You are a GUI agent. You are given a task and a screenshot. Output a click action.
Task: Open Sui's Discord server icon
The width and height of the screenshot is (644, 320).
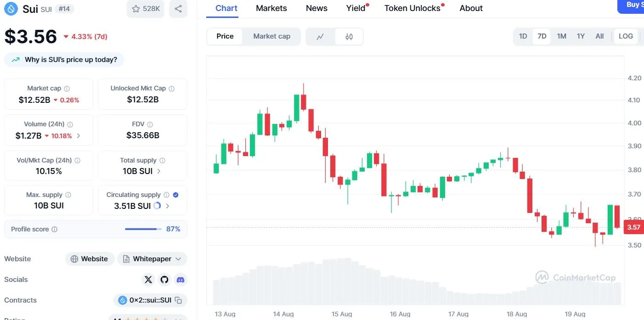click(181, 279)
